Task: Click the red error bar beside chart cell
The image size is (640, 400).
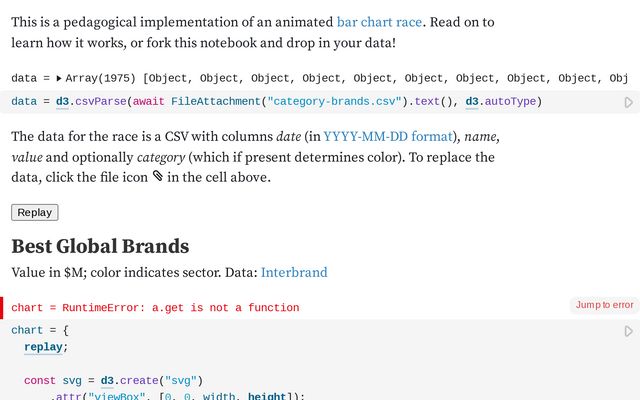Action: click(x=2, y=308)
